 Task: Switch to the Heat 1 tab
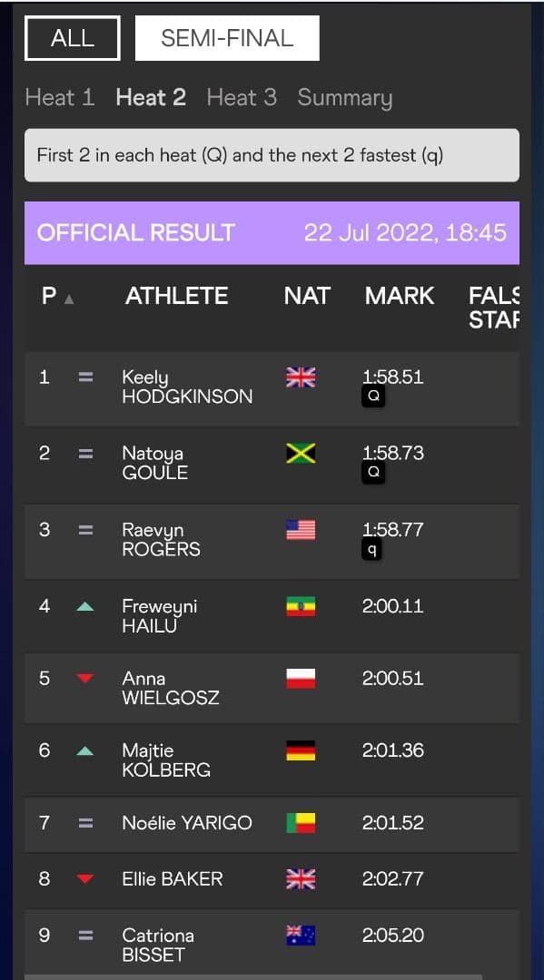coord(60,97)
